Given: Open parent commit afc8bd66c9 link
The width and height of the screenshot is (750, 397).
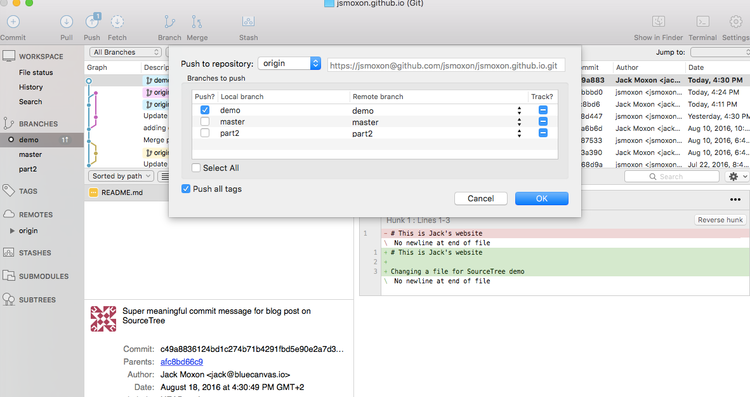Looking at the screenshot, I should [x=182, y=362].
